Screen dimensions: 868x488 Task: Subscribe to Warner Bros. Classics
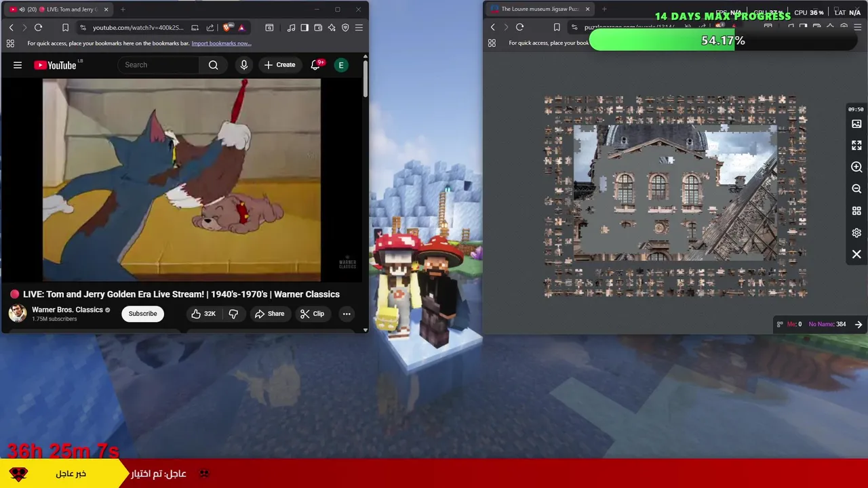click(x=143, y=314)
